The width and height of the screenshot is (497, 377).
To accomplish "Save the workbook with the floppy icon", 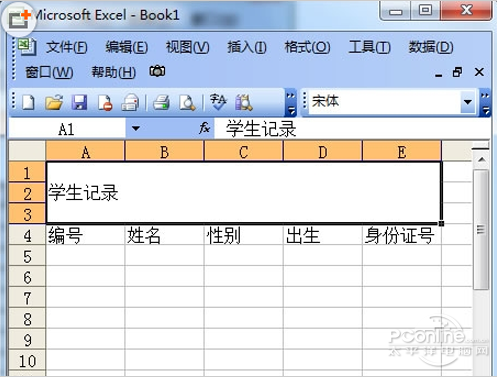I will click(x=79, y=102).
